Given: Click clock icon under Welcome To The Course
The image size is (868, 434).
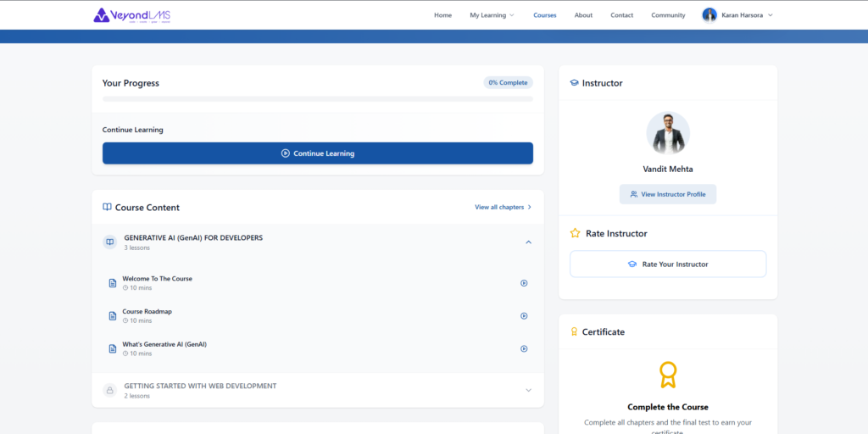Looking at the screenshot, I should click(x=125, y=288).
